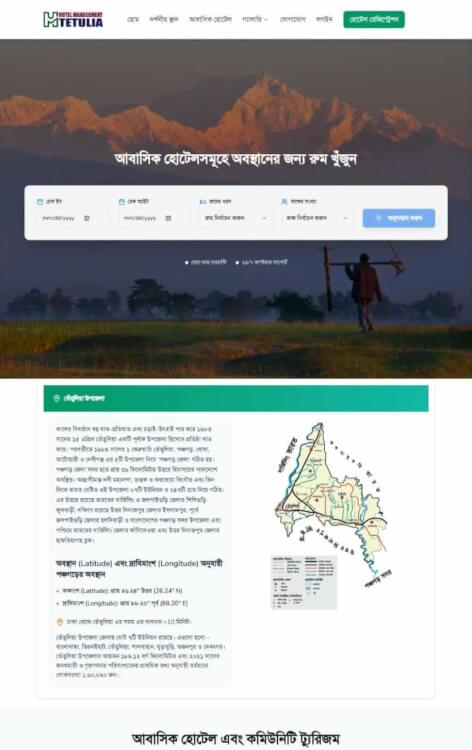Click the calendar icon beside check-in label
The image size is (472, 750).
[x=40, y=202]
